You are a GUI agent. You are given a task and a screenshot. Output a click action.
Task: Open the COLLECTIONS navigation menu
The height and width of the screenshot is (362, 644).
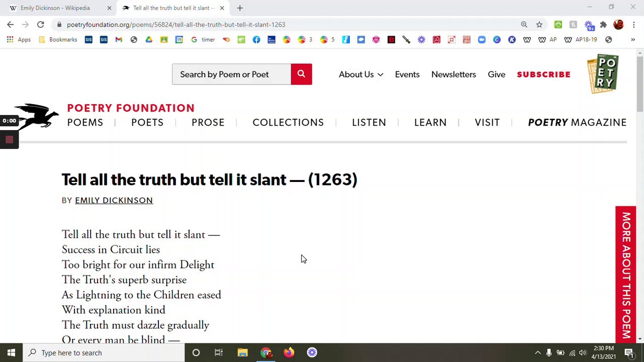coord(288,123)
